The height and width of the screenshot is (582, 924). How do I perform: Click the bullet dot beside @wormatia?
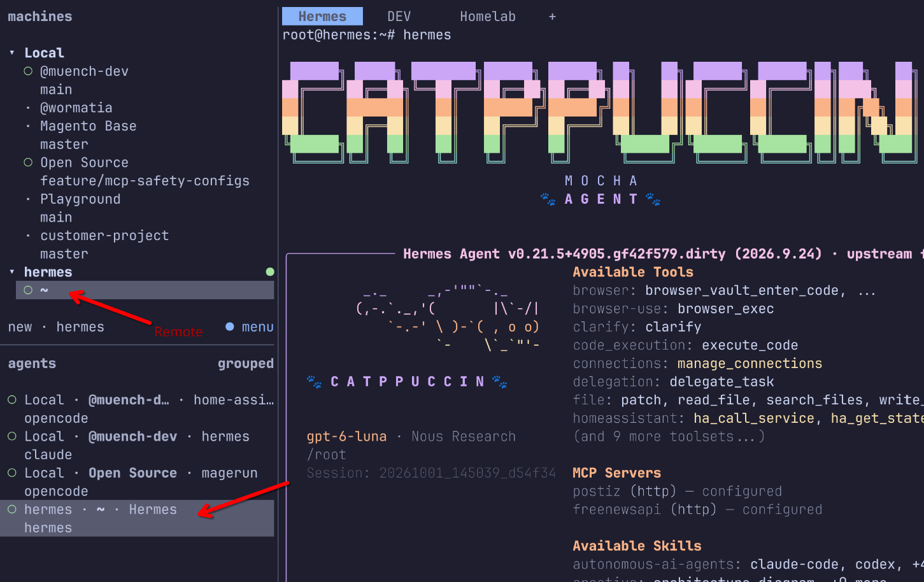pyautogui.click(x=28, y=108)
